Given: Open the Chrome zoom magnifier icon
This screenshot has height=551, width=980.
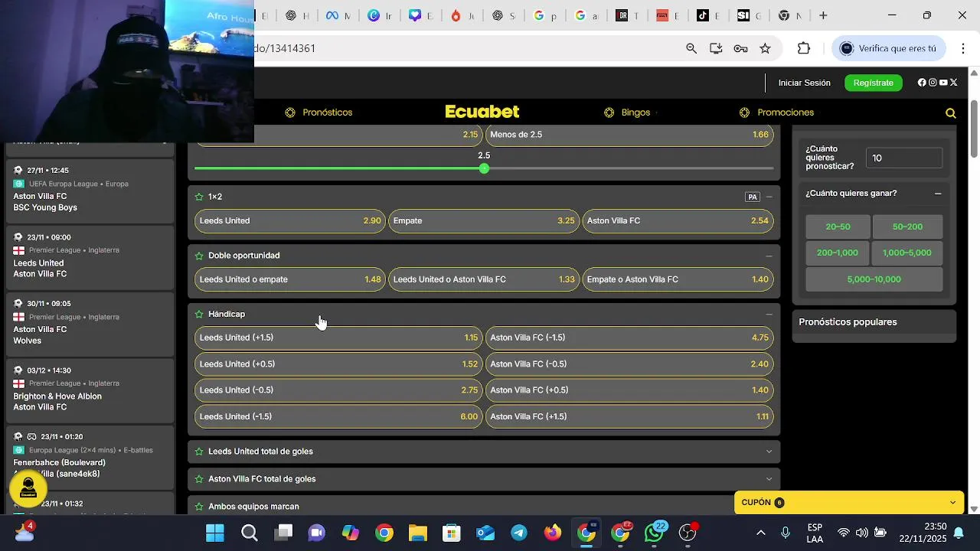Looking at the screenshot, I should pos(691,48).
